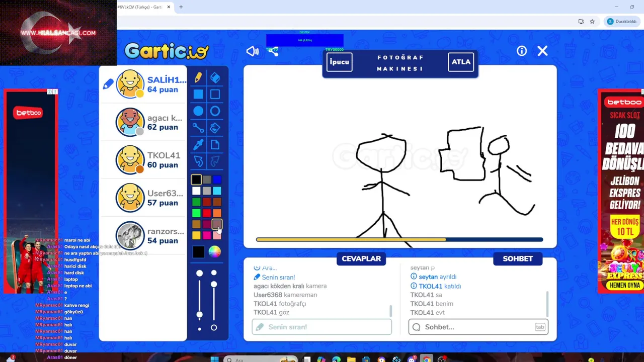Clear the canvas with the blank page icon

[215, 145]
